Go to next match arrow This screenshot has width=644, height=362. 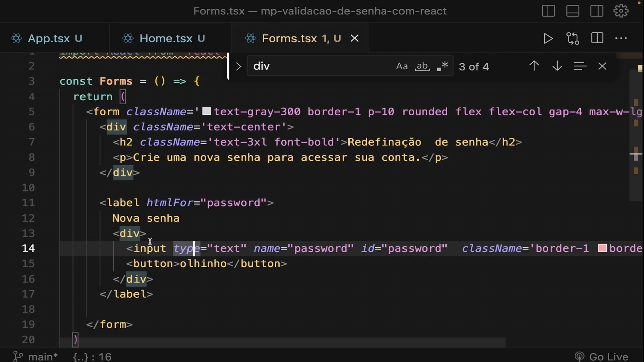coord(557,66)
